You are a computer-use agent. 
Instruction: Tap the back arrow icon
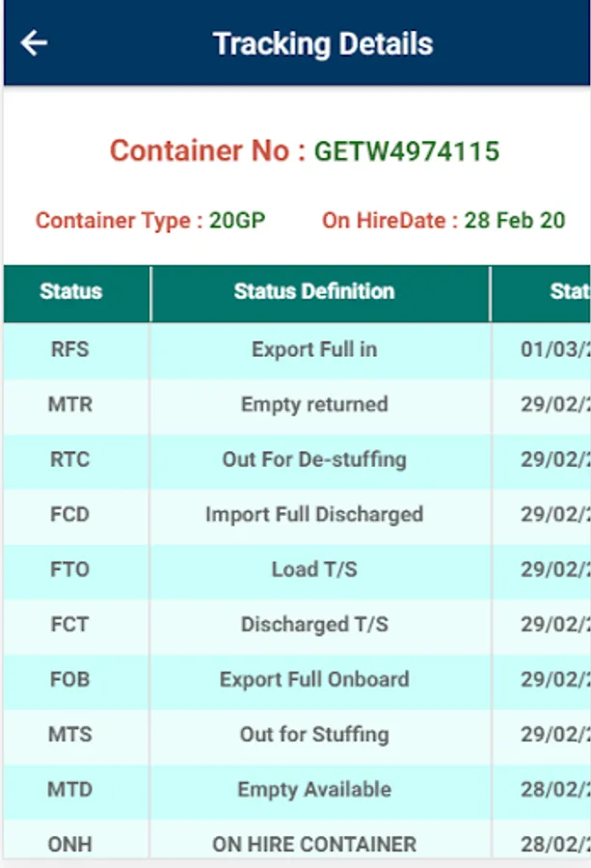click(34, 43)
